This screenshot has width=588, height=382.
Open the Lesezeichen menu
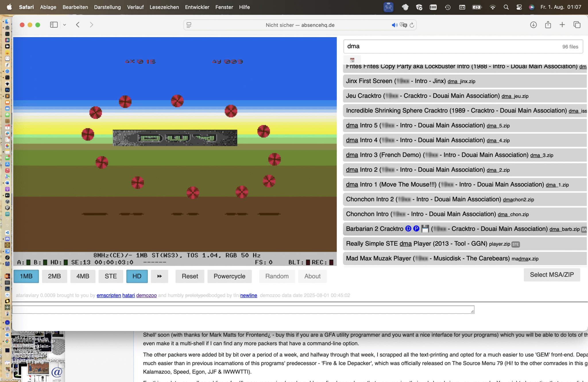tap(164, 7)
